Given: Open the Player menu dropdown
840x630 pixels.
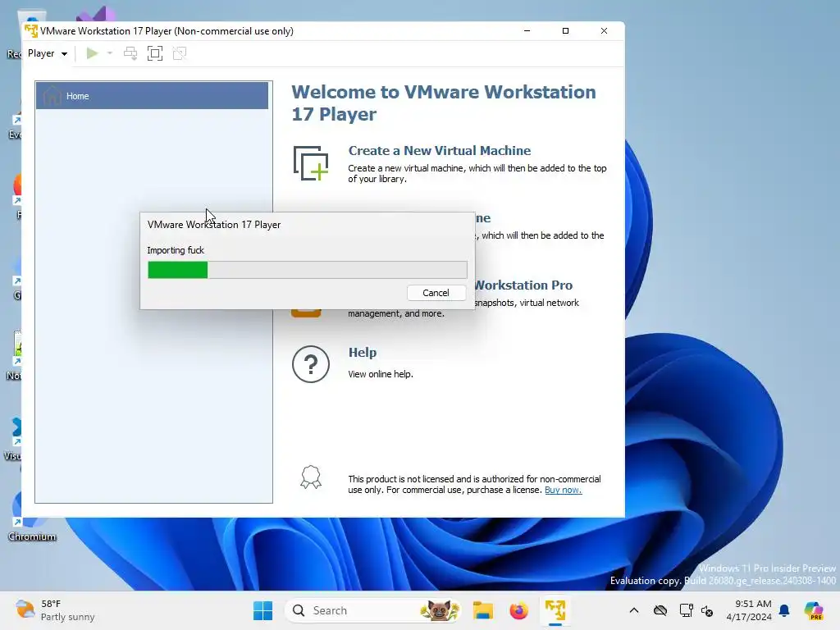Looking at the screenshot, I should click(47, 53).
